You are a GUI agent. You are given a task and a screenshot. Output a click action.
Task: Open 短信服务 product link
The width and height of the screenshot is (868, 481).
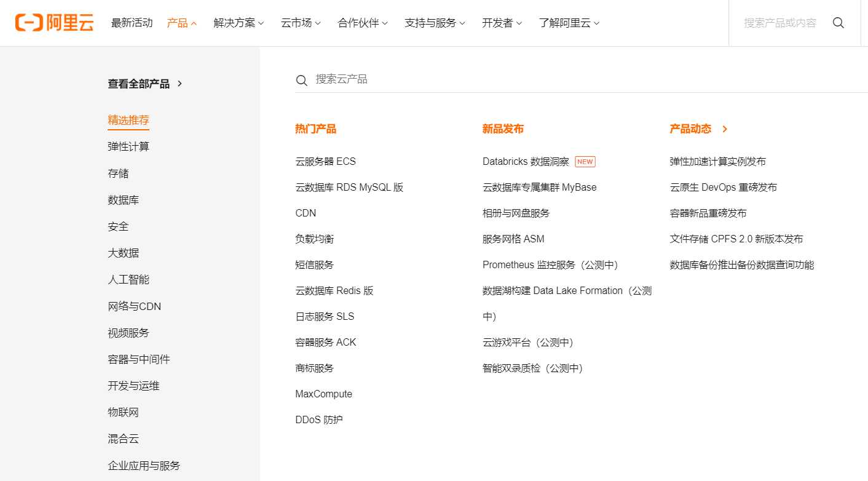315,265
